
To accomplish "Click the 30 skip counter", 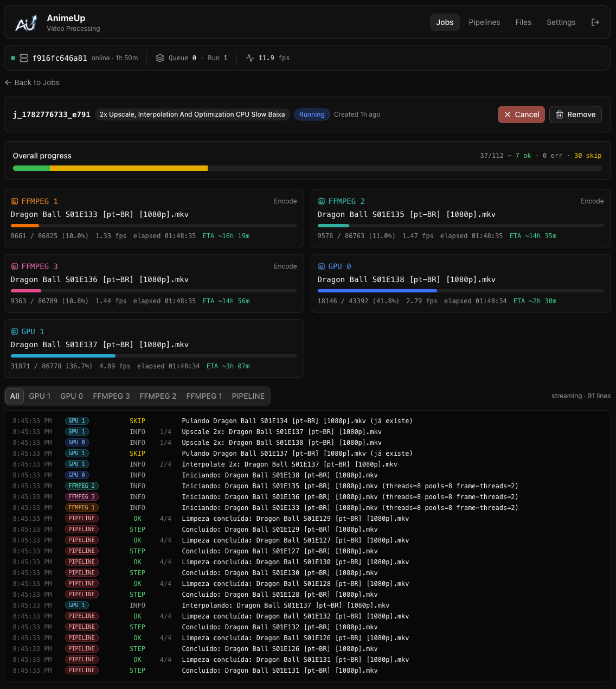I will [588, 156].
